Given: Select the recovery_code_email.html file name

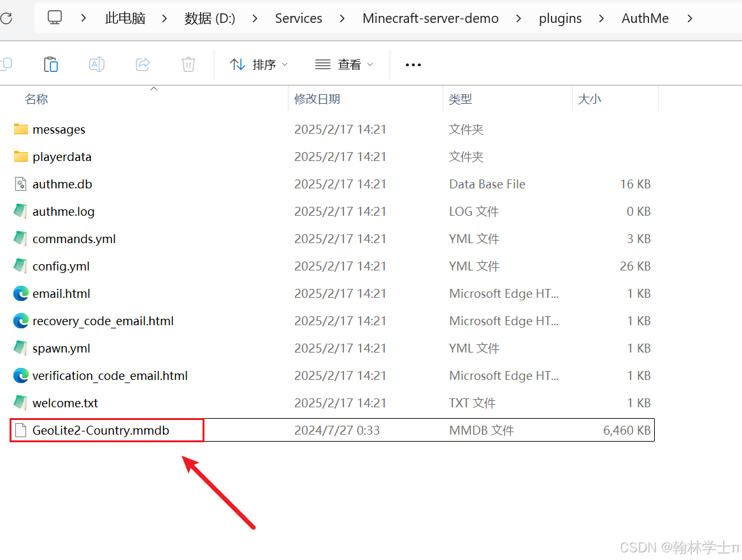Looking at the screenshot, I should (103, 321).
